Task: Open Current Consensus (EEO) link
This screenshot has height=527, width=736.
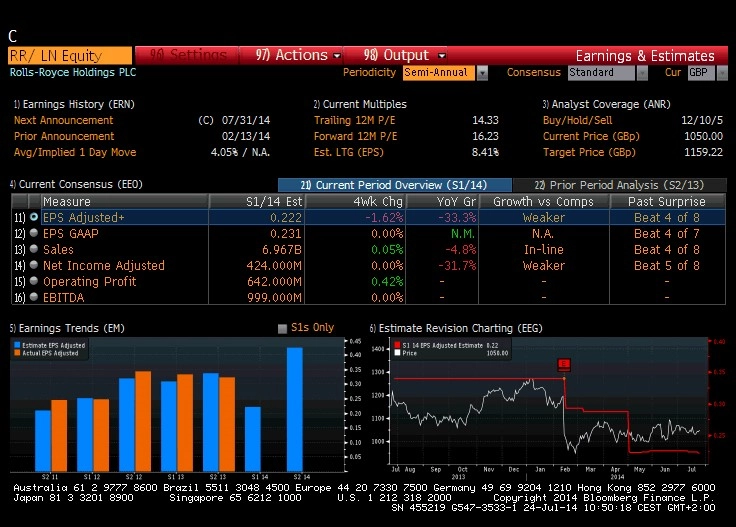Action: 76,184
